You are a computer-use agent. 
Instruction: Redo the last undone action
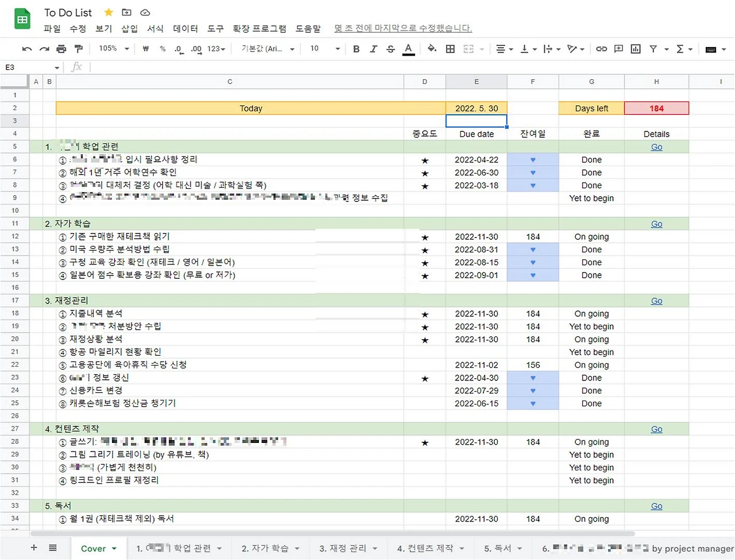(x=44, y=49)
